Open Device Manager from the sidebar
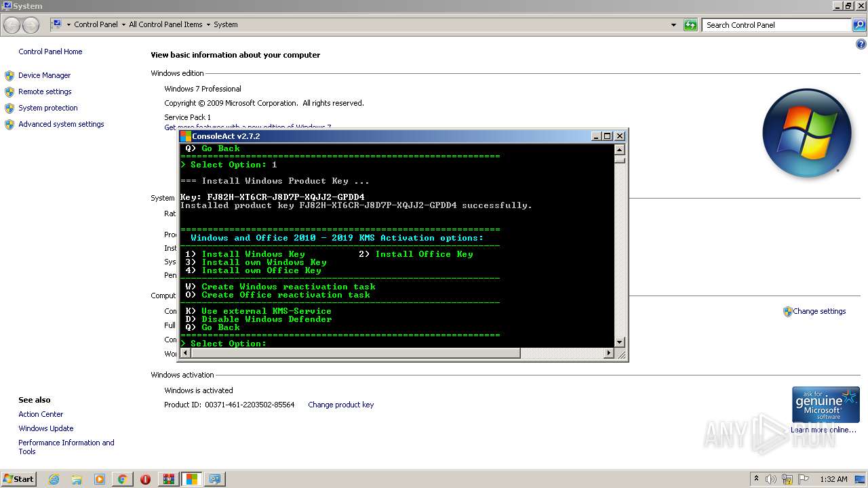 tap(44, 75)
